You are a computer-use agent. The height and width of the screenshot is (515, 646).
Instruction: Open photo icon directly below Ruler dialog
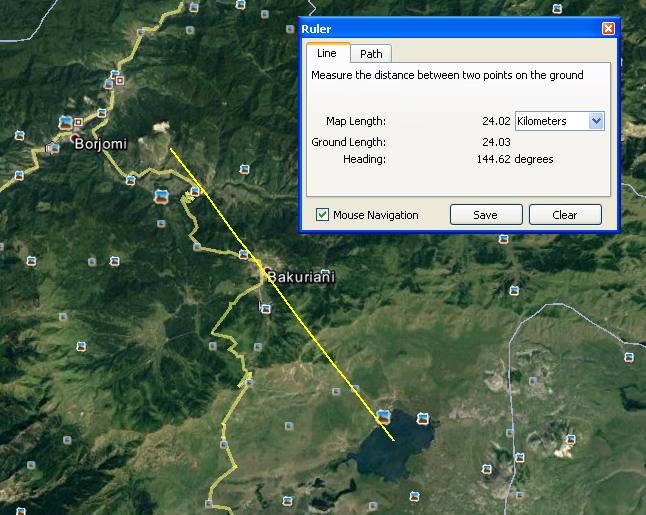pos(503,239)
